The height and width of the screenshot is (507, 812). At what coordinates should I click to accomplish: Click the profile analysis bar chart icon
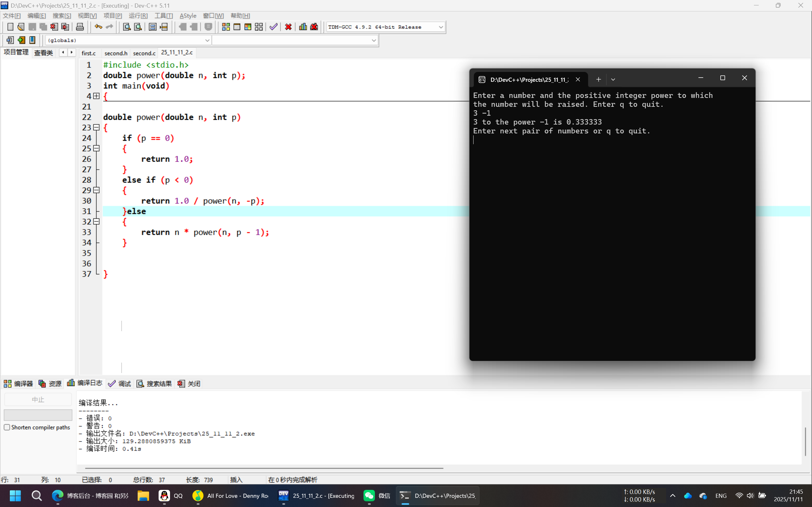click(x=303, y=27)
